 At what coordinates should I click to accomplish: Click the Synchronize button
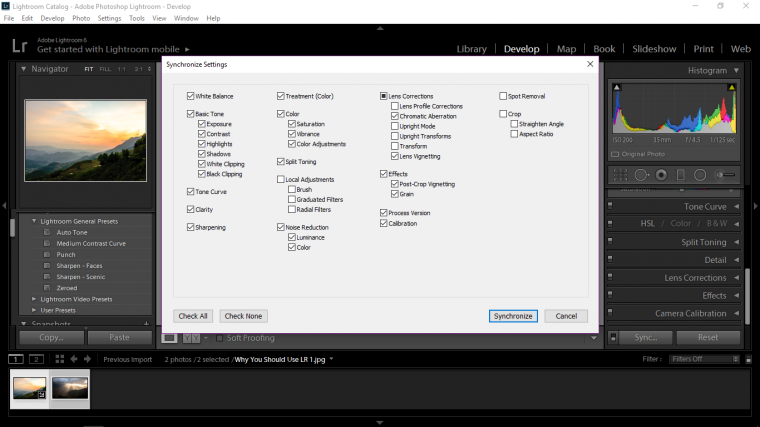tap(513, 316)
